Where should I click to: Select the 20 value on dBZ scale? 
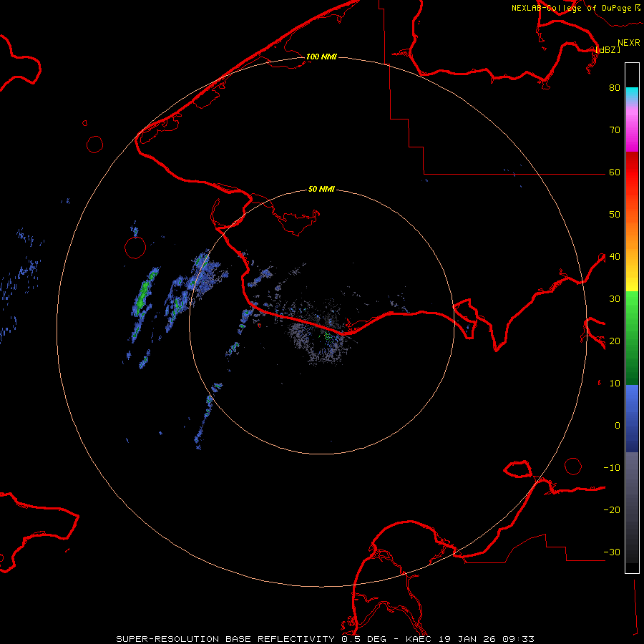point(615,341)
